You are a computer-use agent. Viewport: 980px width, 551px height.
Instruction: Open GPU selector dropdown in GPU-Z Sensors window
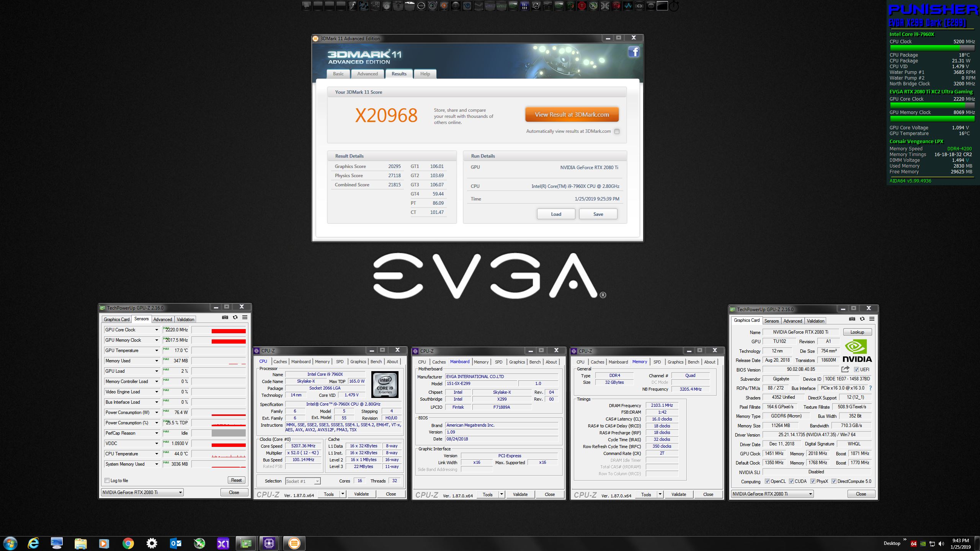pyautogui.click(x=142, y=492)
